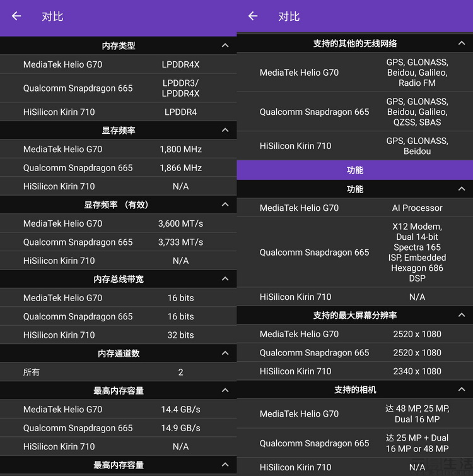Image resolution: width=473 pixels, height=476 pixels.
Task: Collapse the 内存类型 section
Action: coord(225,45)
